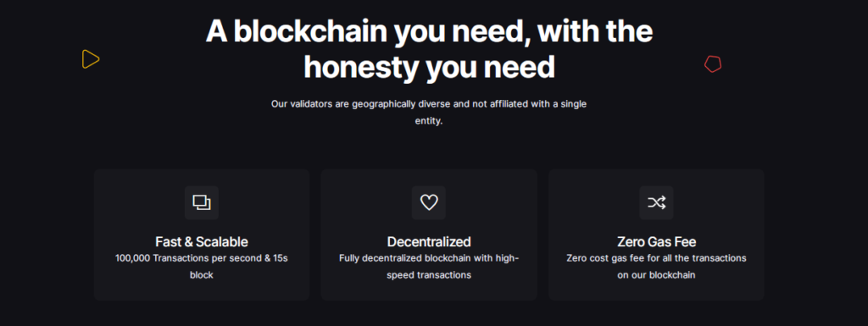This screenshot has height=326, width=868.
Task: Click the shuffle arrows icon above Zero Gas Fee
Action: (x=657, y=202)
